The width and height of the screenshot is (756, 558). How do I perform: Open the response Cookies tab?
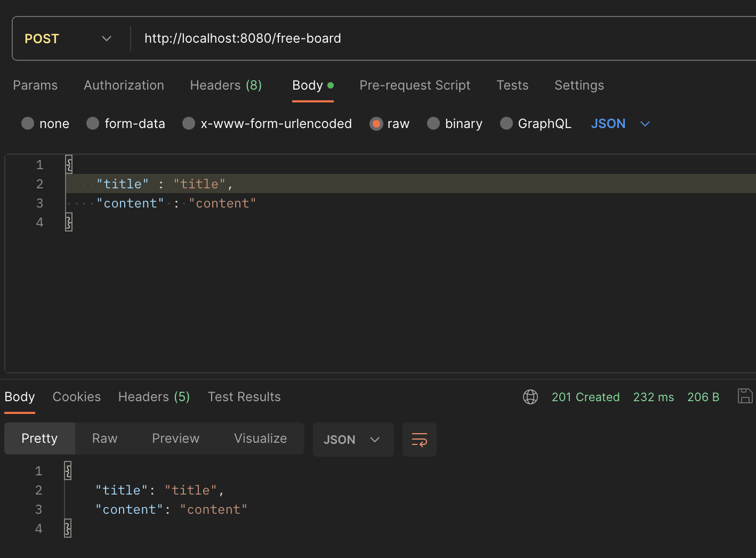pyautogui.click(x=77, y=397)
